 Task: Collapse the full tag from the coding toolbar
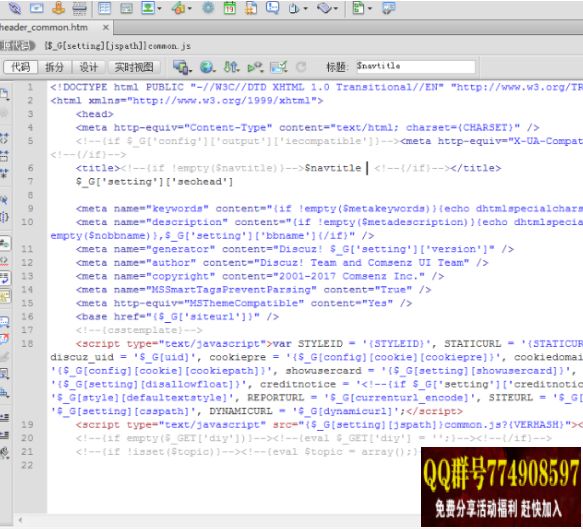[x=4, y=138]
